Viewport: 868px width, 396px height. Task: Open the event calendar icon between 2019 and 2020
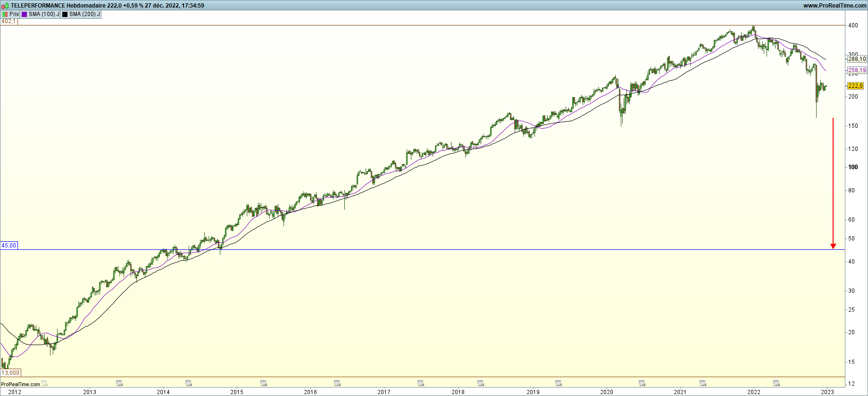[x=559, y=383]
